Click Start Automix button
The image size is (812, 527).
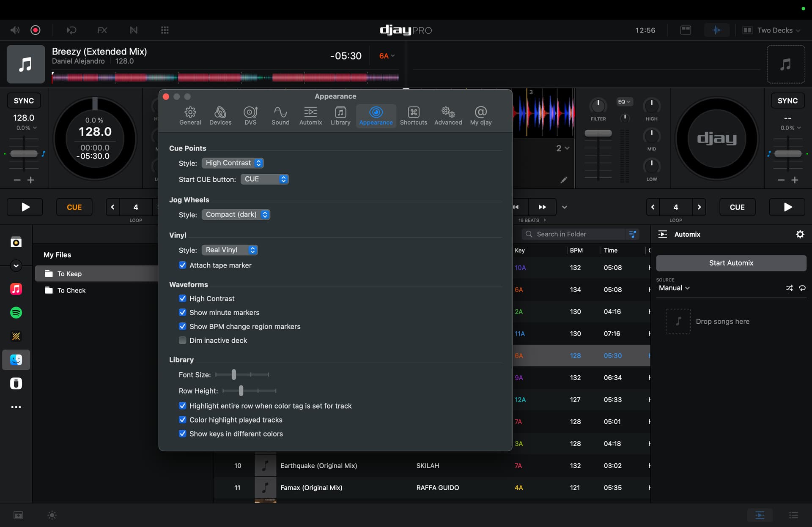[731, 263]
